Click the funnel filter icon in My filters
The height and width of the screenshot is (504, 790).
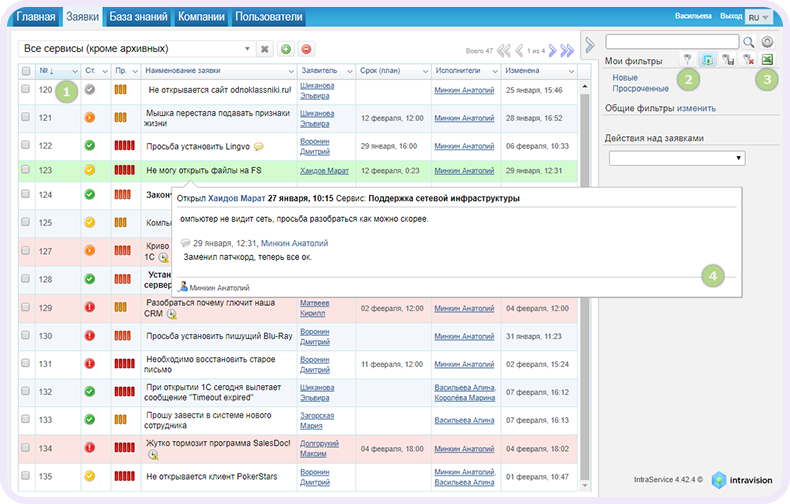(687, 59)
